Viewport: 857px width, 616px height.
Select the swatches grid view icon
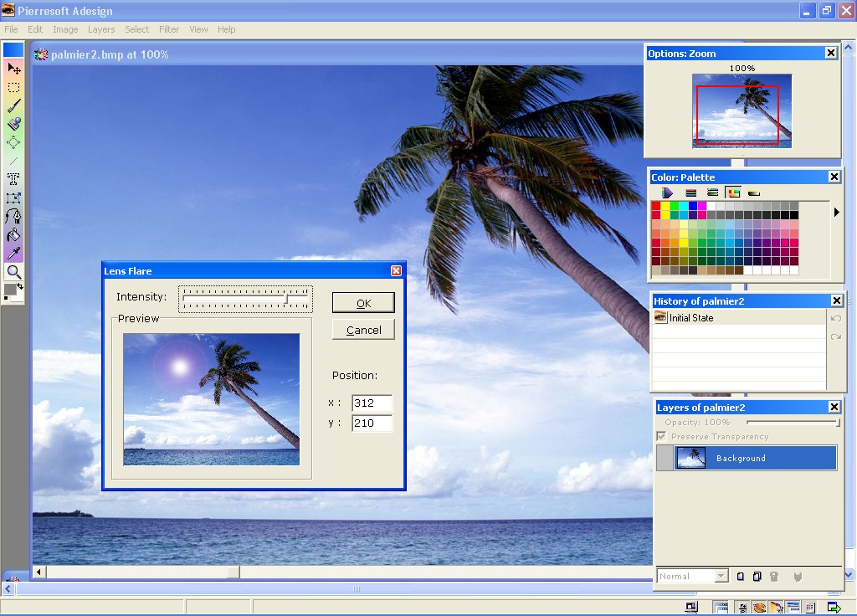(x=733, y=192)
